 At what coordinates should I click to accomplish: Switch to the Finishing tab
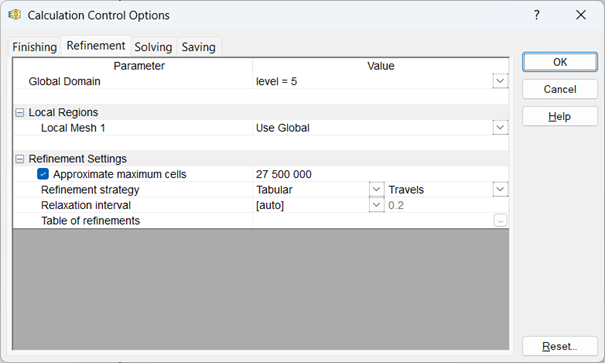pos(34,47)
